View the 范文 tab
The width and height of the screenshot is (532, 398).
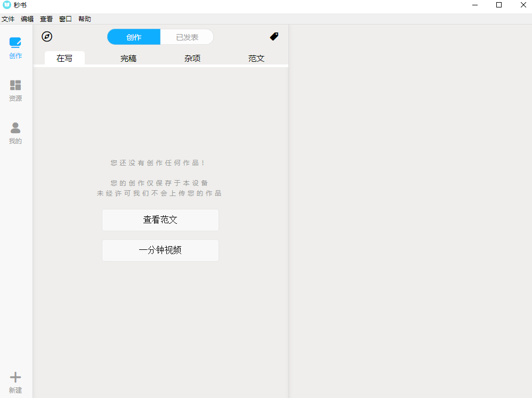tap(256, 58)
